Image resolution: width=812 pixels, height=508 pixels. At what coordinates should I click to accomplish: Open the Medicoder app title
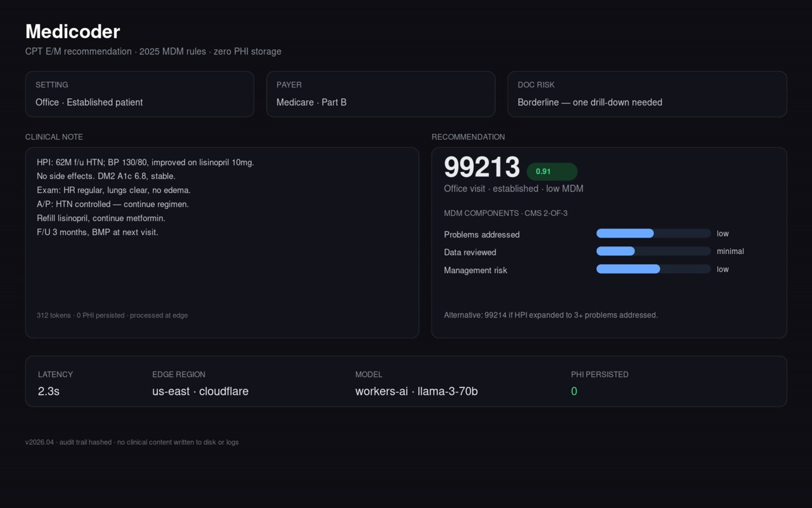point(72,32)
